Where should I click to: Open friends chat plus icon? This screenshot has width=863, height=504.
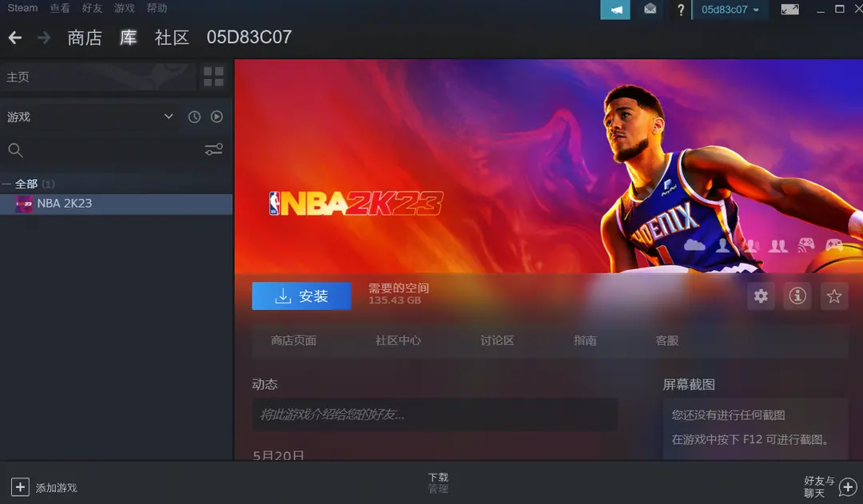pyautogui.click(x=848, y=487)
